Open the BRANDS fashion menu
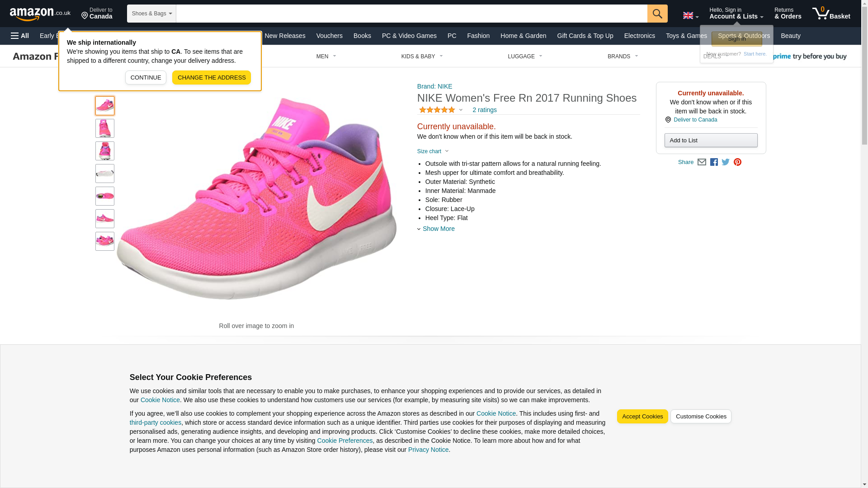868x488 pixels. click(x=622, y=56)
